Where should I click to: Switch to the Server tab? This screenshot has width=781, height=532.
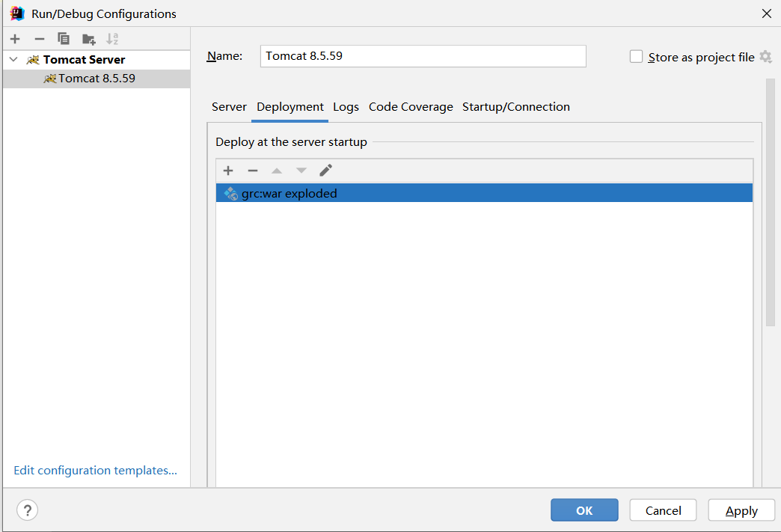(x=229, y=107)
